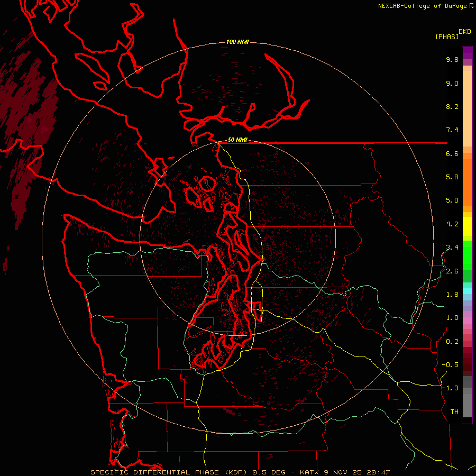Screen dimensions: 476x476
Task: Click the 2.6 scale value
Action: click(452, 271)
